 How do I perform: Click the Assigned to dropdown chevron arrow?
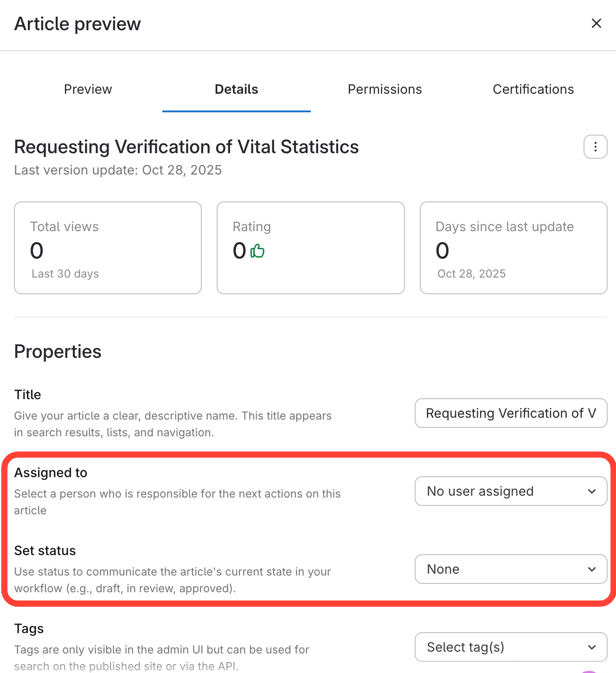pos(591,491)
